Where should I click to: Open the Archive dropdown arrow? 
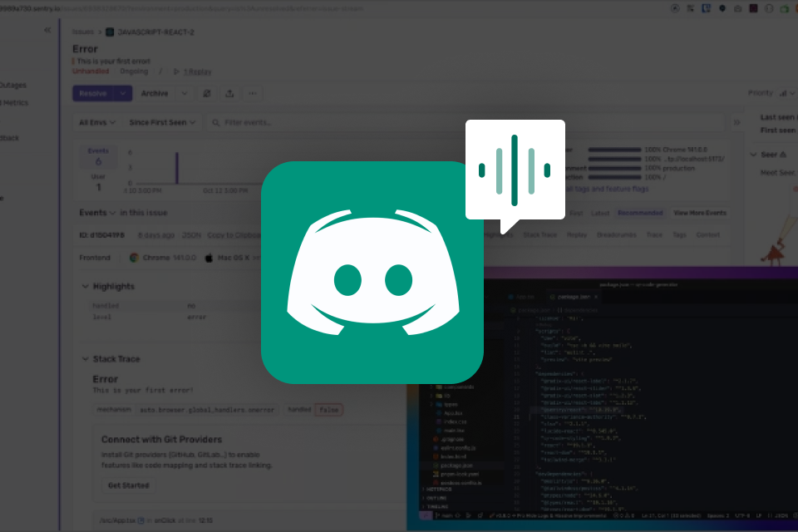[185, 93]
